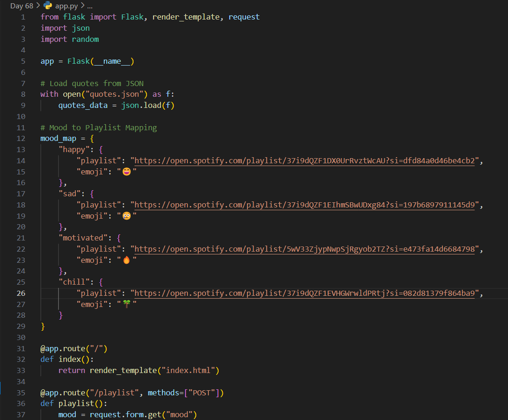Open the chill playlist Spotify link
The width and height of the screenshot is (508, 420).
point(305,293)
